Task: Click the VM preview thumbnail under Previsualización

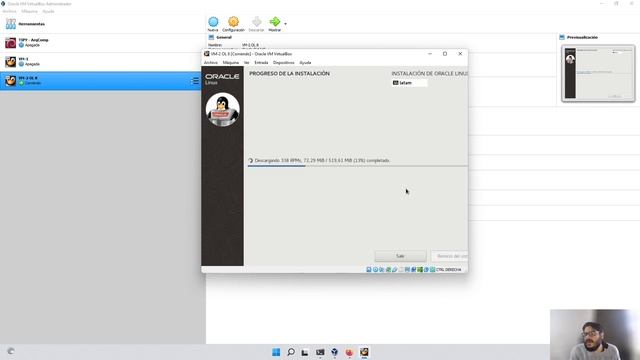Action: [598, 73]
